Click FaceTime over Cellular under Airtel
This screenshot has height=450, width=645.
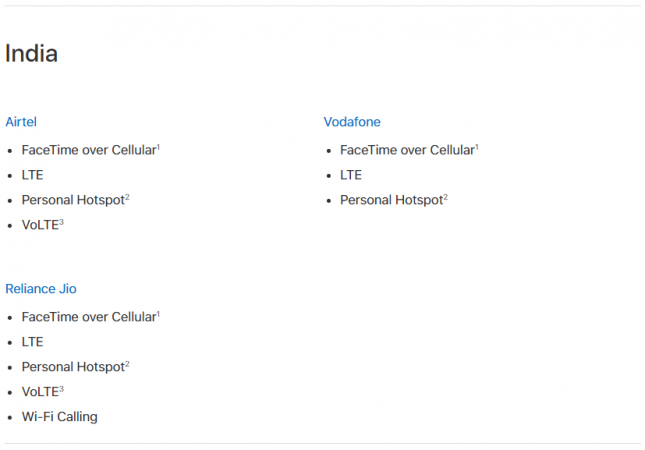88,150
